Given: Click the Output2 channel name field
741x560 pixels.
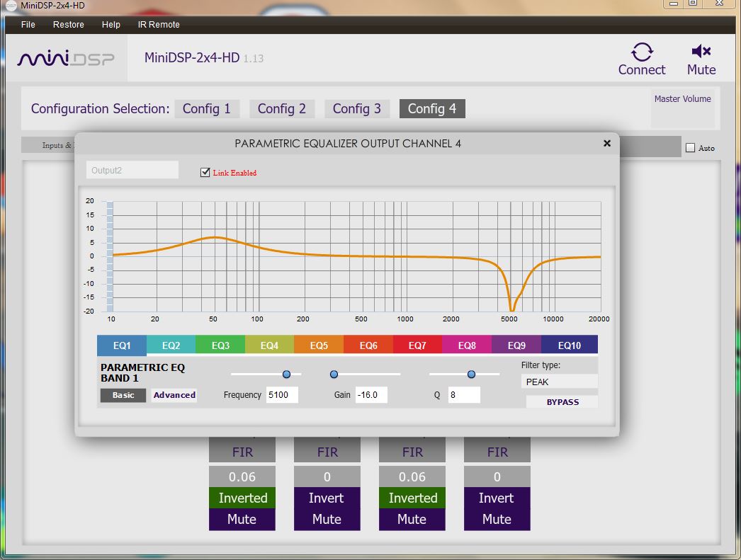Looking at the screenshot, I should point(132,170).
